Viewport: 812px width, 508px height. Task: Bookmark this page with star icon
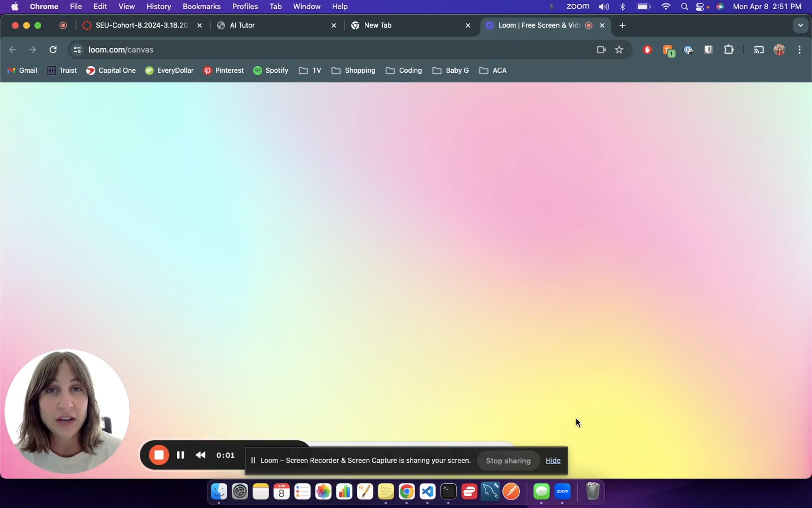(x=619, y=50)
